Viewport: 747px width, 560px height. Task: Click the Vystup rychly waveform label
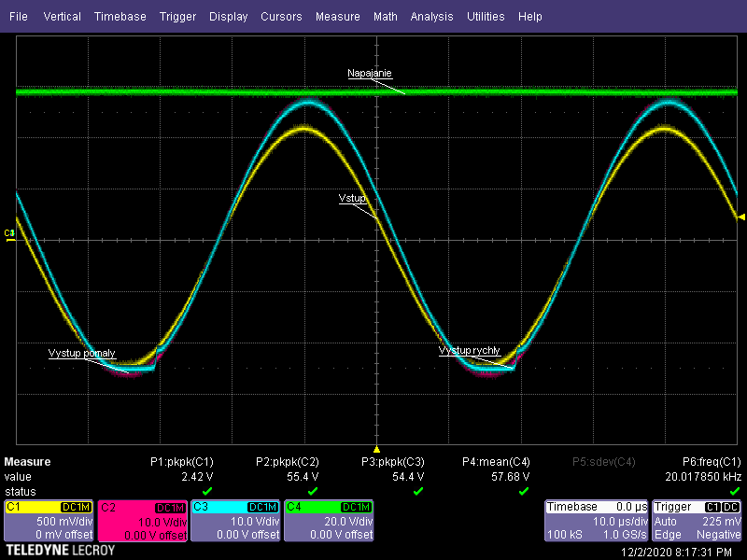tap(470, 351)
